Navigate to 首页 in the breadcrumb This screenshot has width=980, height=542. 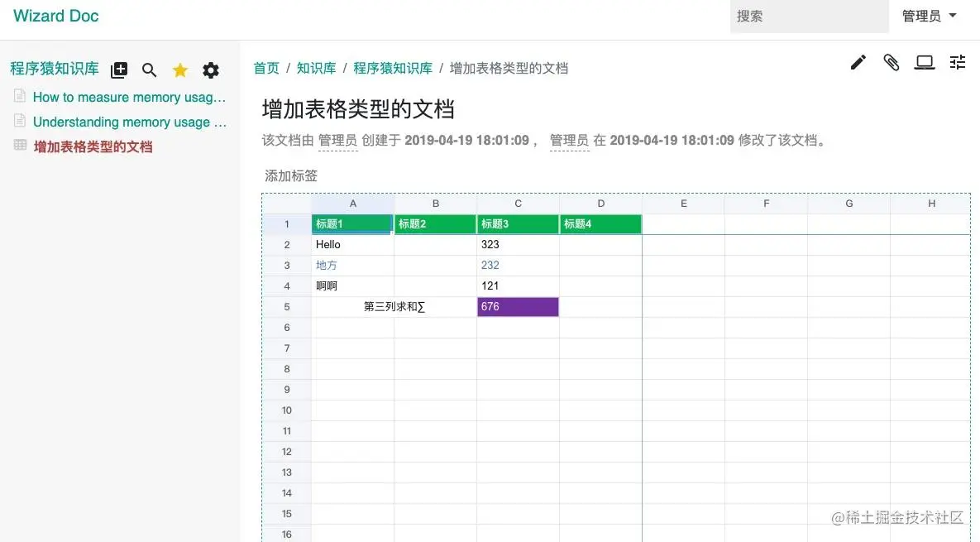coord(266,68)
